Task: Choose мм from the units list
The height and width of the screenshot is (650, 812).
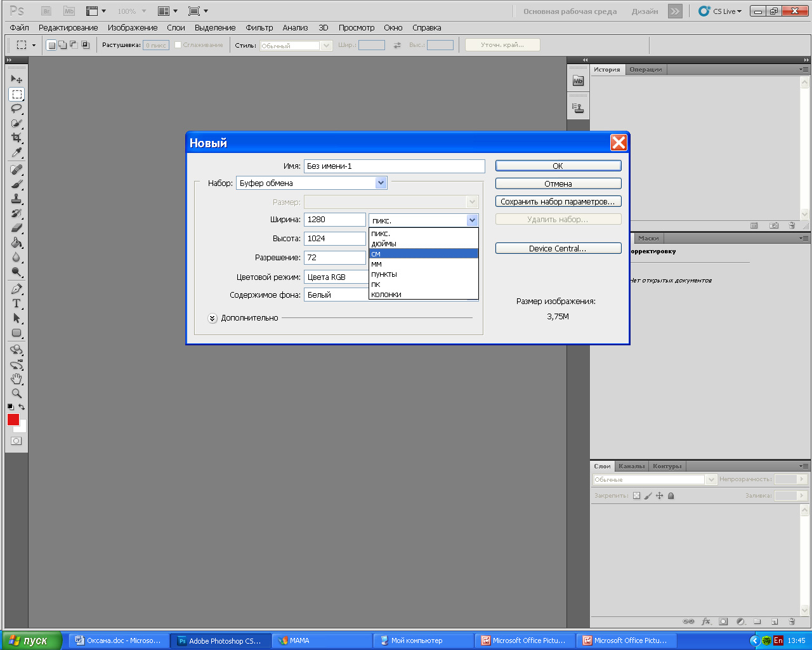Action: click(424, 264)
